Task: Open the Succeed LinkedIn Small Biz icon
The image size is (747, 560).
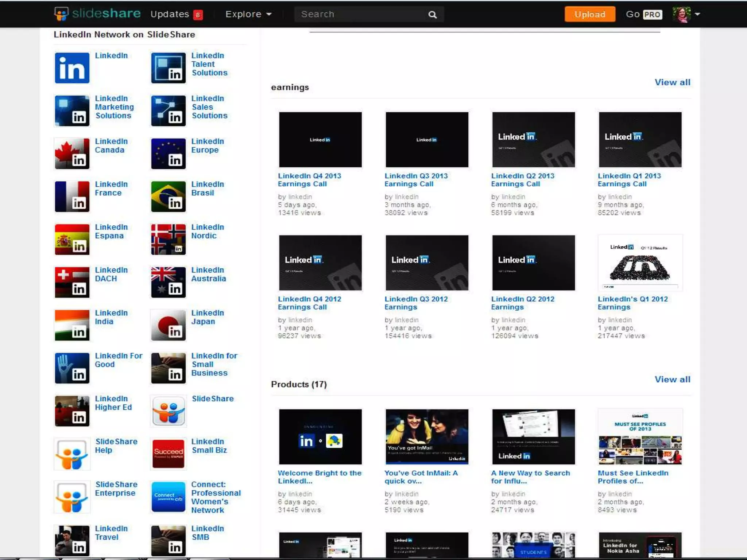Action: coord(168,454)
